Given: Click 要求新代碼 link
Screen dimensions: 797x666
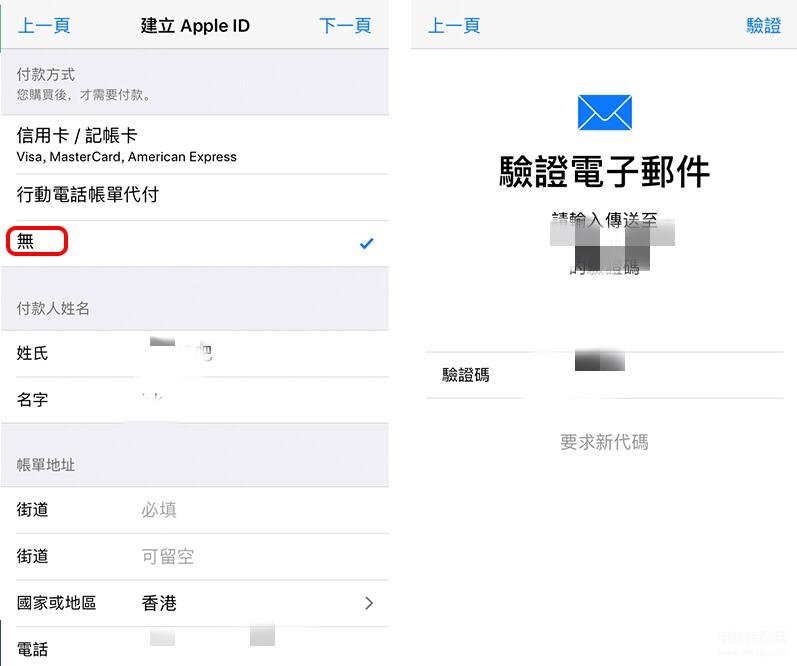Looking at the screenshot, I should click(604, 442).
